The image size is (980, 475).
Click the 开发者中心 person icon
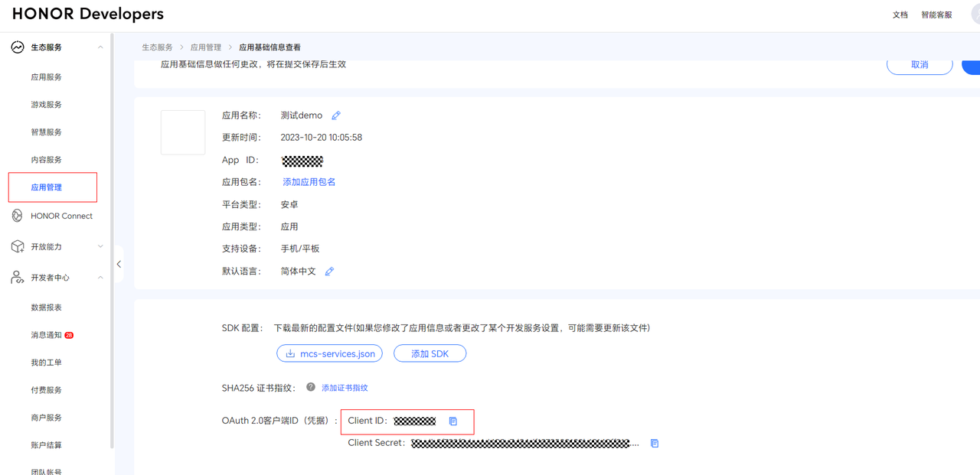click(17, 278)
